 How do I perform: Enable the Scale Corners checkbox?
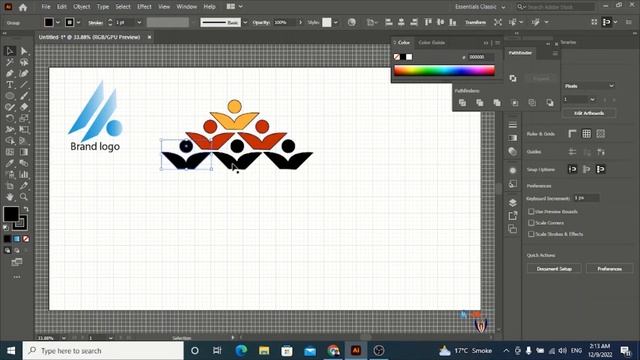(531, 223)
